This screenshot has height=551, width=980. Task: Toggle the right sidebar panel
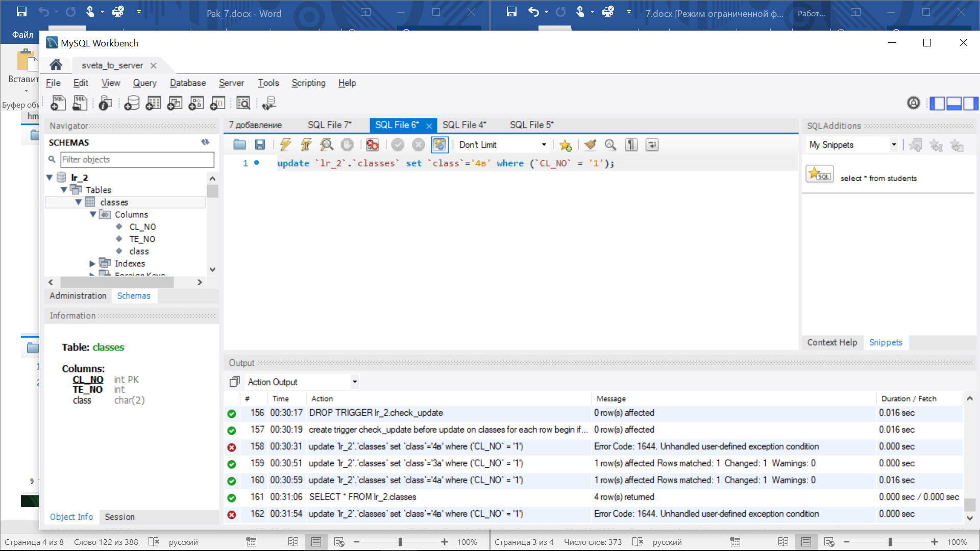[971, 104]
